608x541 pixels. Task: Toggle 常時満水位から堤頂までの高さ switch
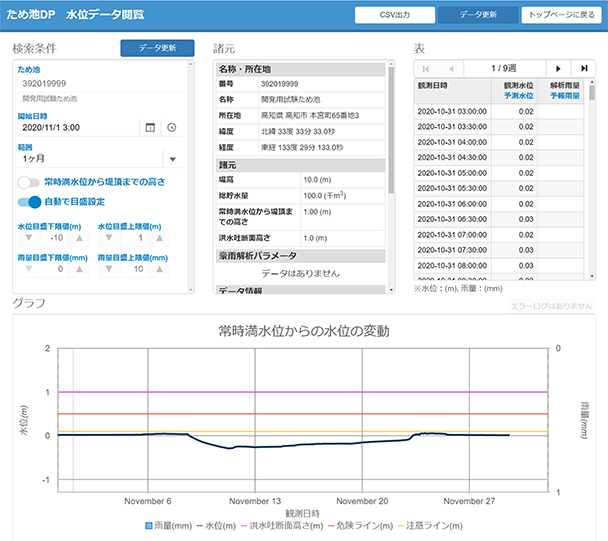tap(29, 182)
